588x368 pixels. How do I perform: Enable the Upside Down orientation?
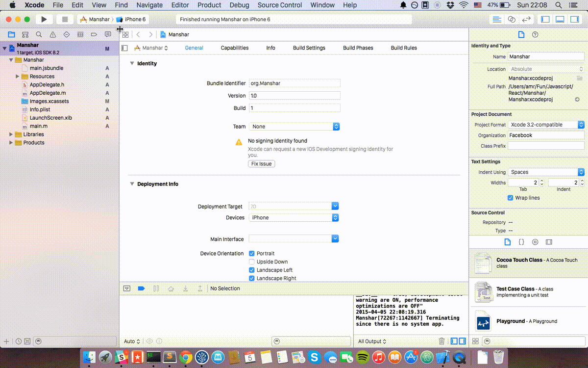click(252, 262)
